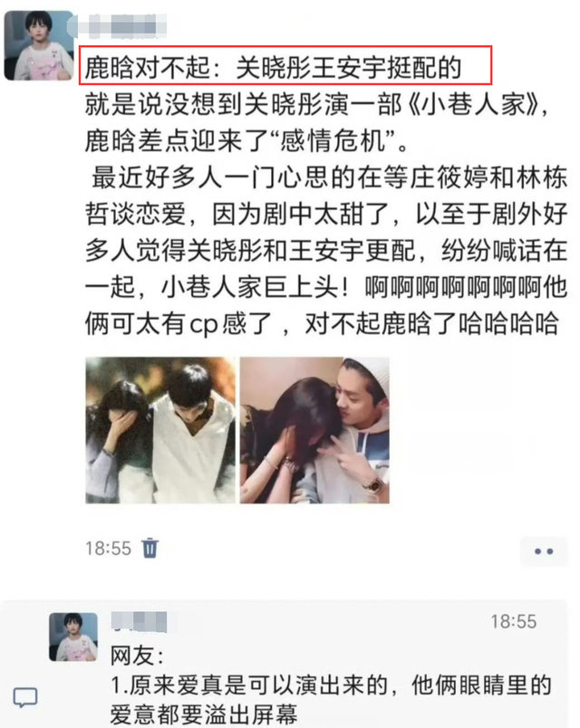
Task: Select comment line 1.原来爱真是可以演出来的
Action: (x=331, y=685)
